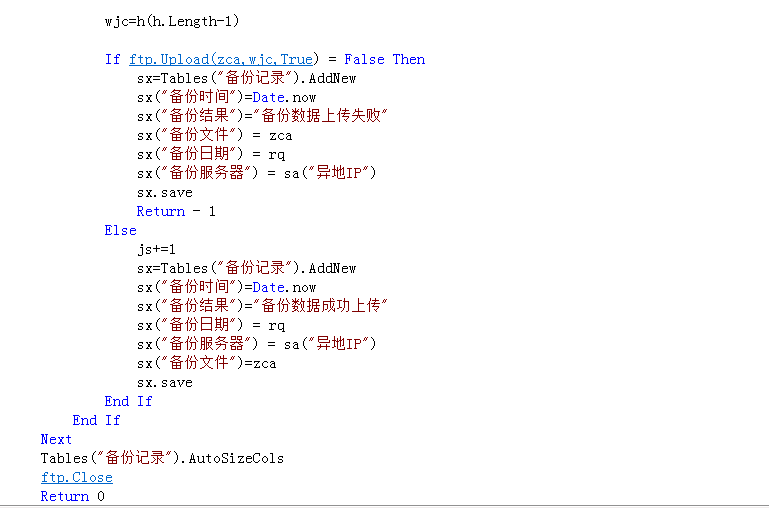
Task: Place cursor on the js+=1 line
Action: coord(156,250)
